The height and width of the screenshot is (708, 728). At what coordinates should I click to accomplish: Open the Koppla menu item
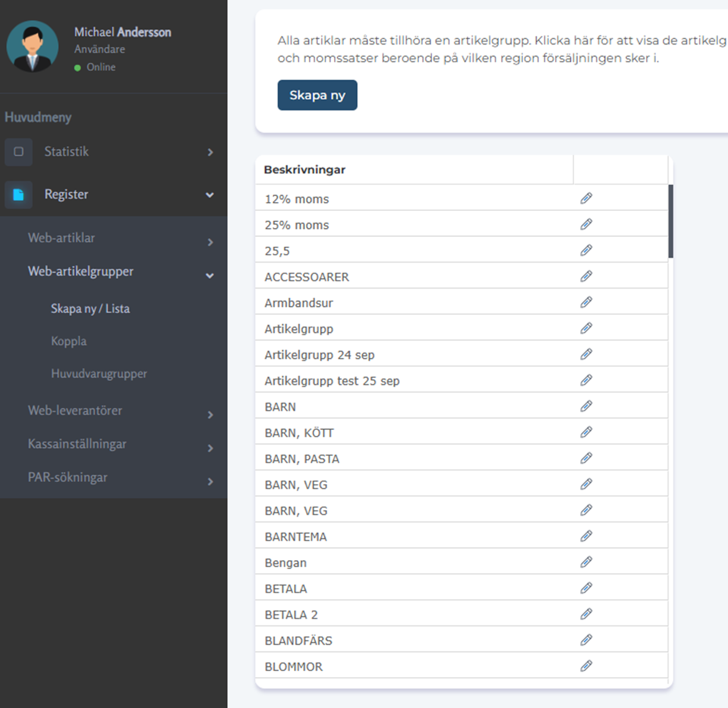(69, 342)
